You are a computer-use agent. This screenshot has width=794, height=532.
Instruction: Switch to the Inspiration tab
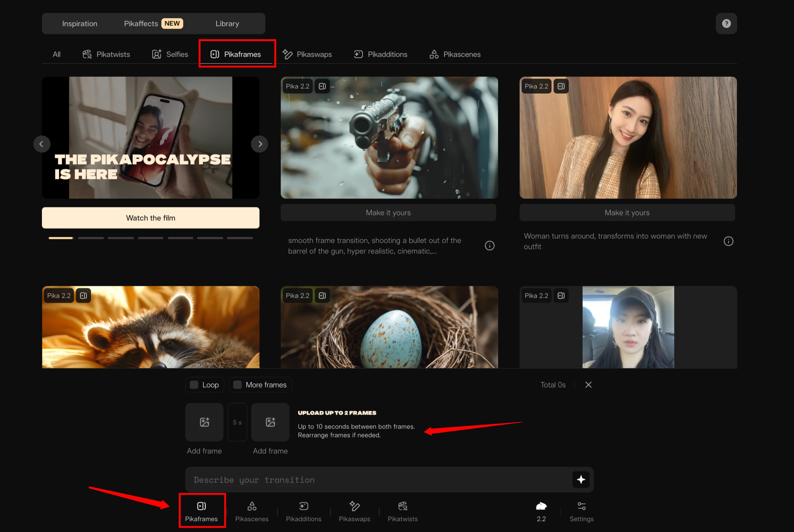(x=80, y=23)
